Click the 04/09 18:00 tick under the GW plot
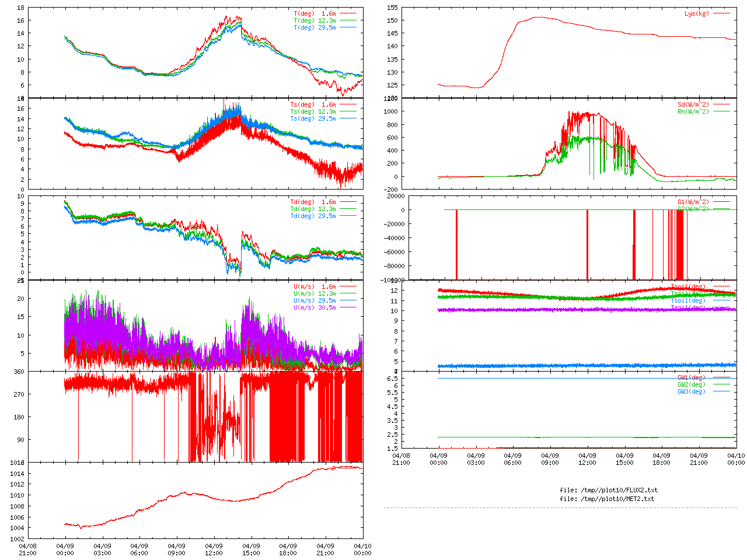Viewport: 747px width, 560px height. tap(661, 459)
